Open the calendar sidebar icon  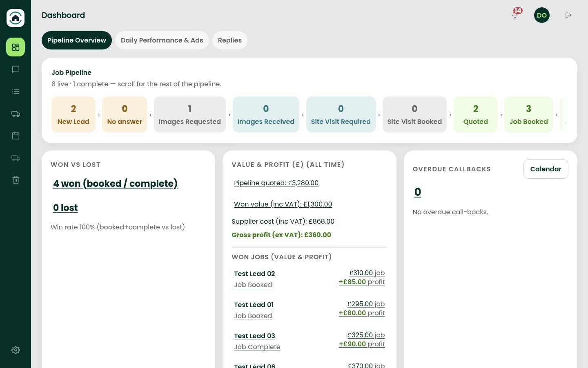[16, 135]
